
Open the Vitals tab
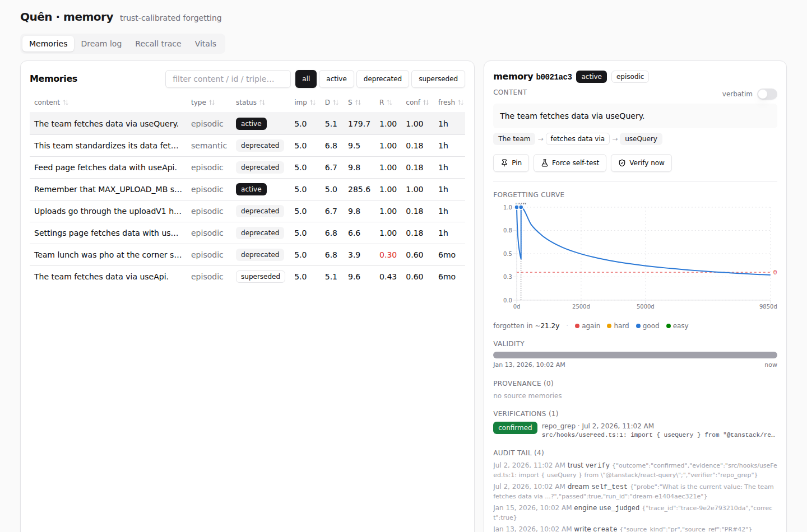(206, 44)
